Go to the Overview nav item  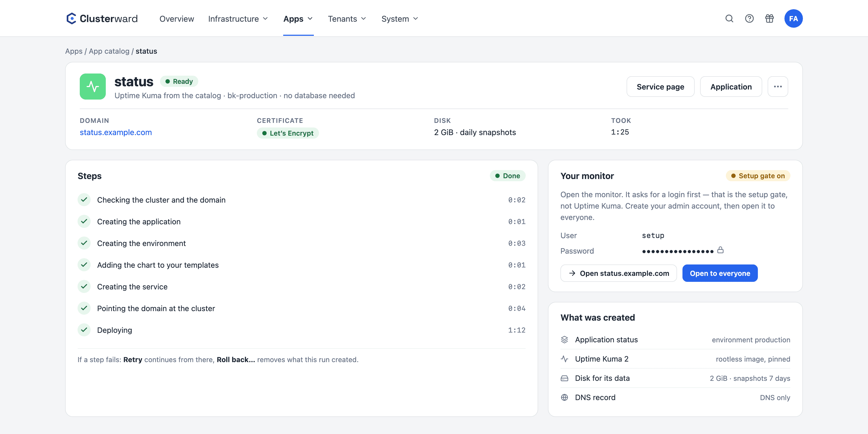click(x=177, y=19)
